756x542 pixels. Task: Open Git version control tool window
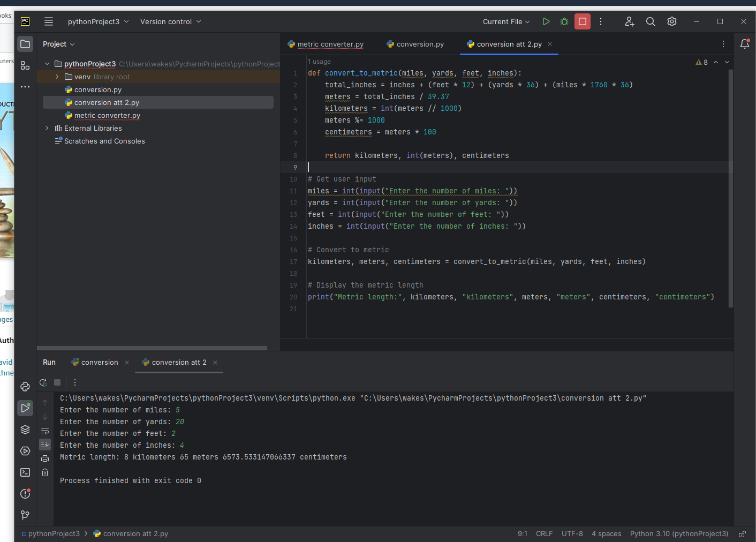click(x=25, y=515)
